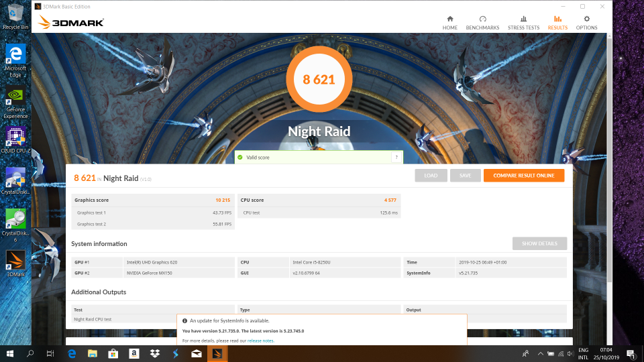The width and height of the screenshot is (644, 362).
Task: Open the release notes link
Action: pos(260,341)
